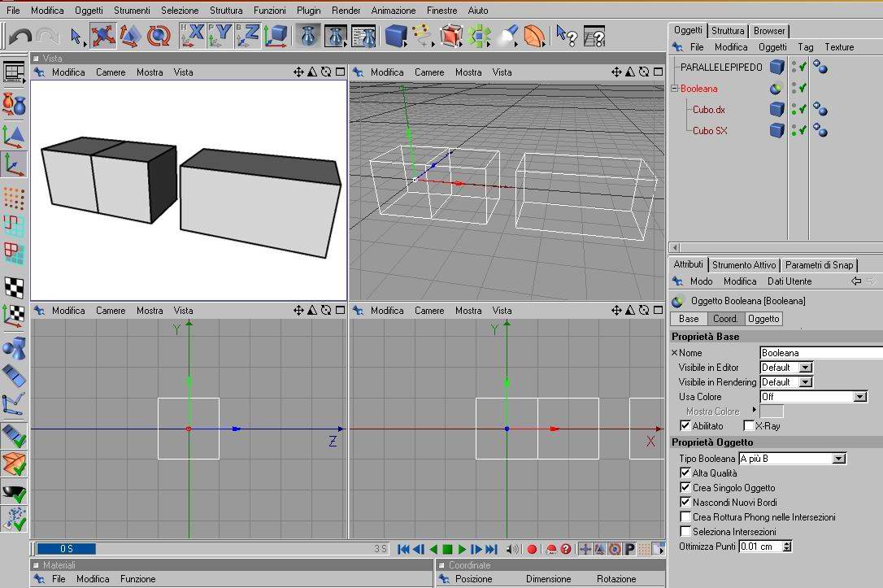Open the Funzione menu in the Materiali panel
This screenshot has width=883, height=588.
coord(137,578)
